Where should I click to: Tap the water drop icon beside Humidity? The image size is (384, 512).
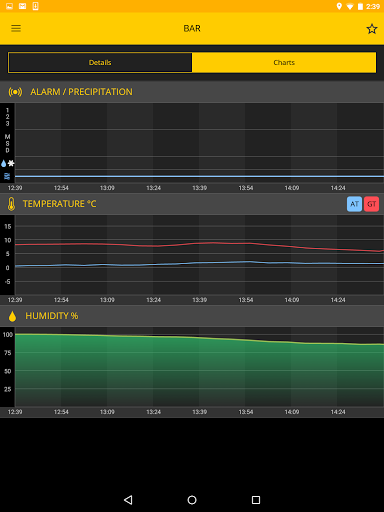click(x=12, y=316)
